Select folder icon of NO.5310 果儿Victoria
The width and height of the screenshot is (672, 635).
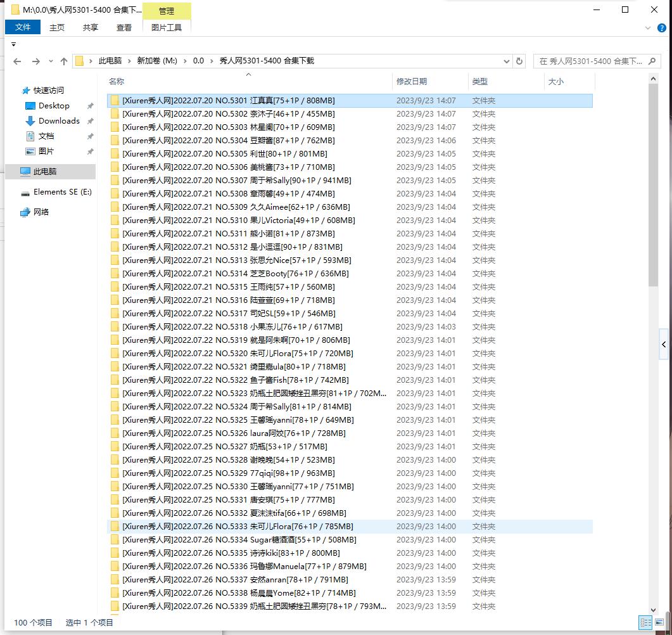(x=115, y=220)
